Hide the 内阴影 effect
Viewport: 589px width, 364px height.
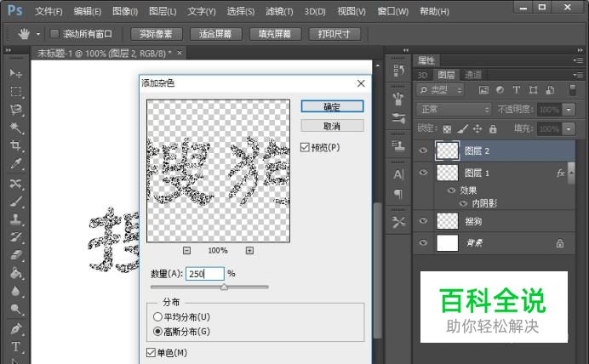tap(464, 203)
